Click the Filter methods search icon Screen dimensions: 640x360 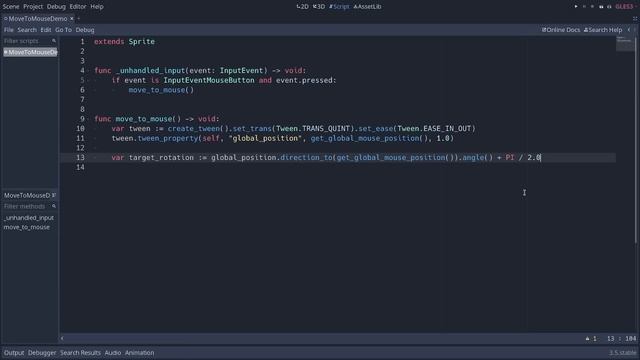click(54, 206)
